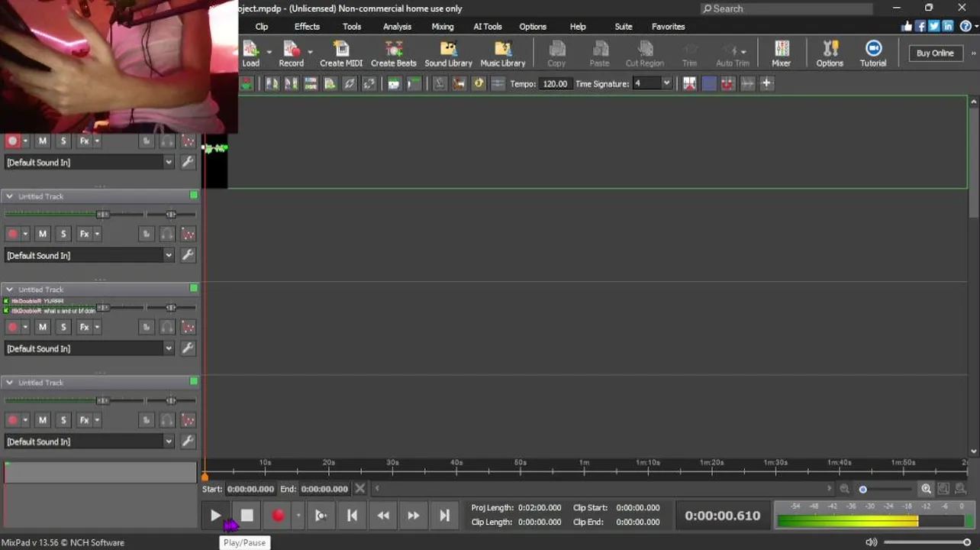Arm recording on the bottom track
The height and width of the screenshot is (550, 980).
point(12,420)
